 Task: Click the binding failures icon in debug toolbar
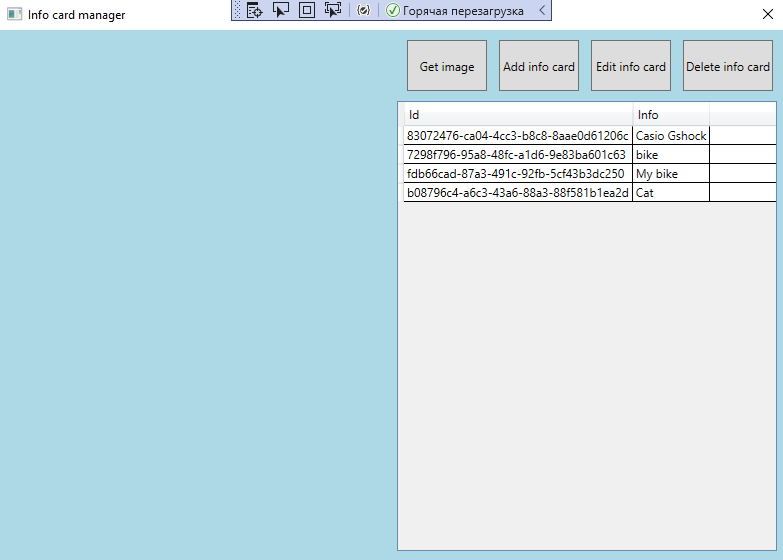(364, 10)
